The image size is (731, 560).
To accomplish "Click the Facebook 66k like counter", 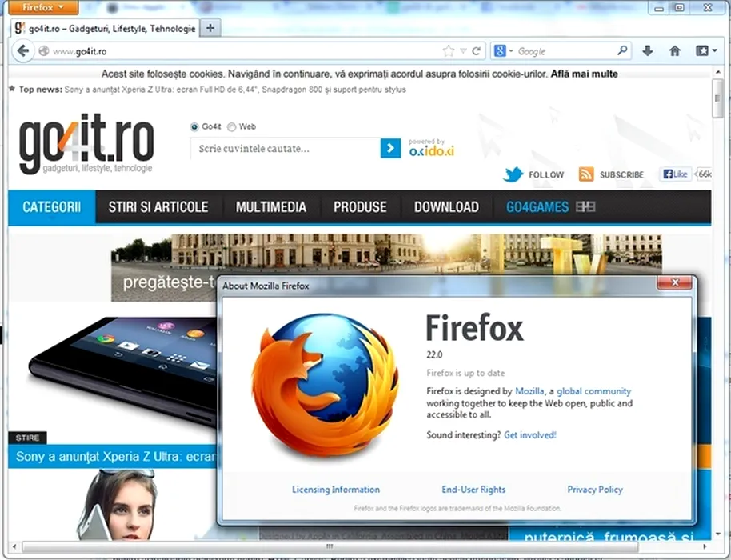I will coord(704,174).
